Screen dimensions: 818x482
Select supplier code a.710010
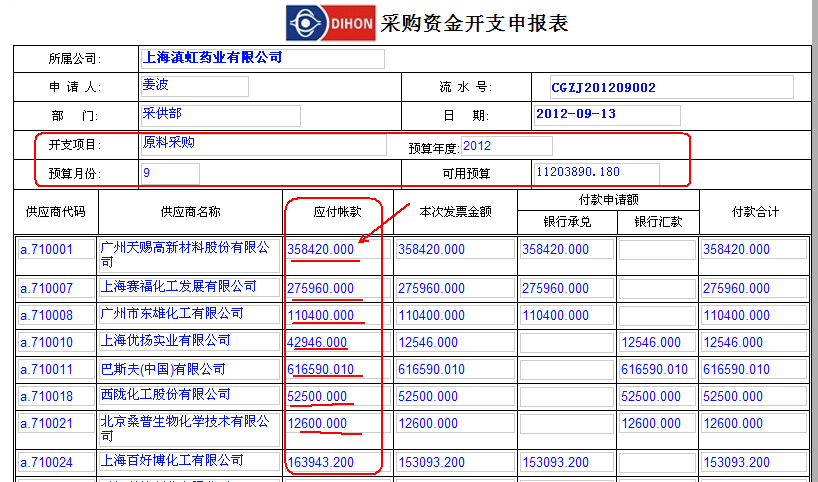[56, 343]
